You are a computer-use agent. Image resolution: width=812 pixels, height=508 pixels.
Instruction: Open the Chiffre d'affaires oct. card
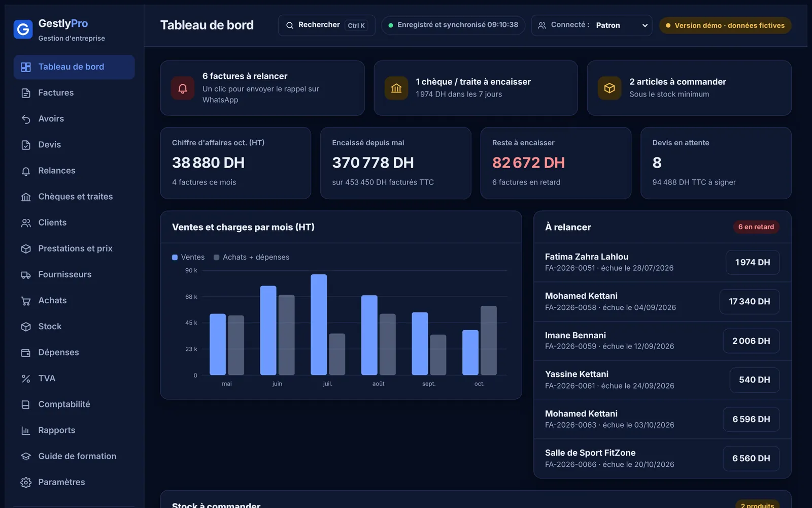[235, 163]
